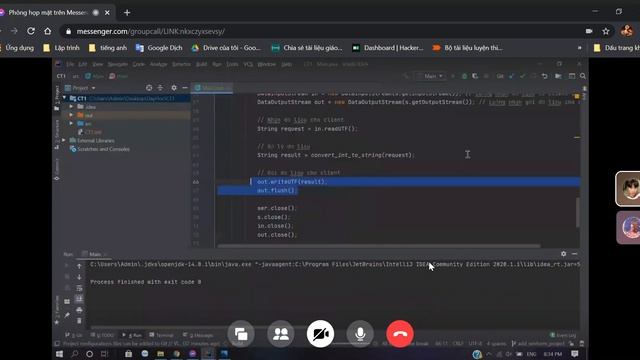Open the Terminal tool window tab
This screenshot has width=640, height=360.
(x=162, y=335)
